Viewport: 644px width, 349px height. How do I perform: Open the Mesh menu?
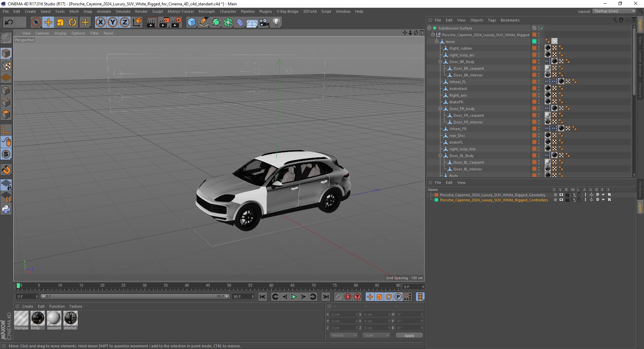[74, 11]
